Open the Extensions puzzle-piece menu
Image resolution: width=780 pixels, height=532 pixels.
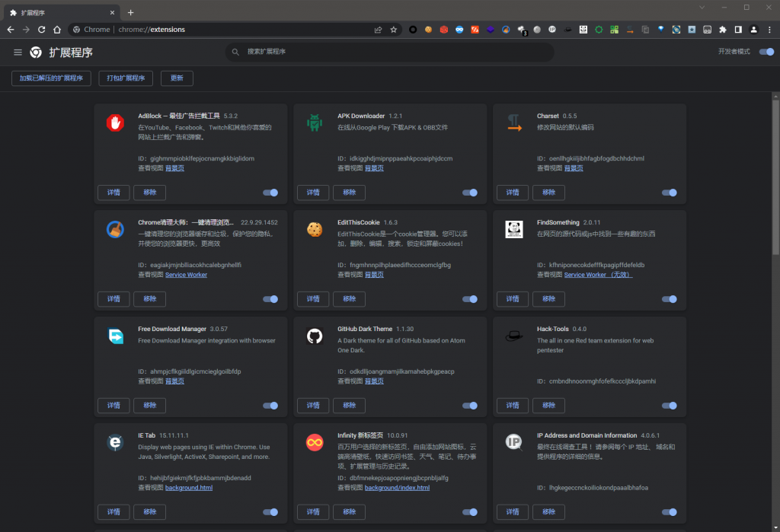coord(723,30)
